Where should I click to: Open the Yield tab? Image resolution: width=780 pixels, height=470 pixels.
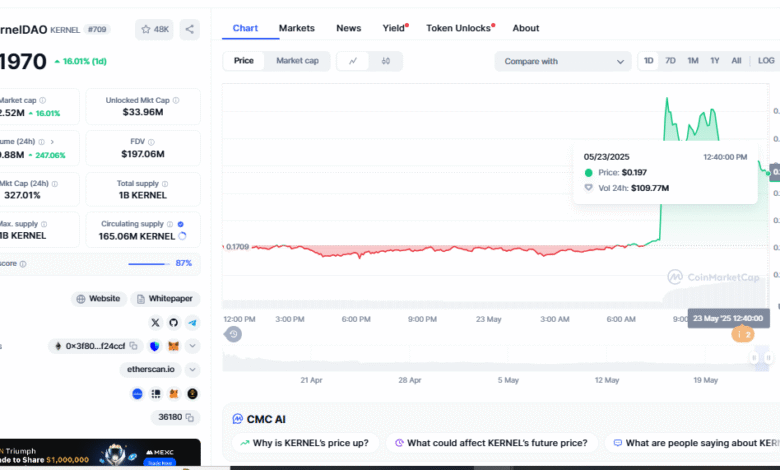click(x=394, y=28)
